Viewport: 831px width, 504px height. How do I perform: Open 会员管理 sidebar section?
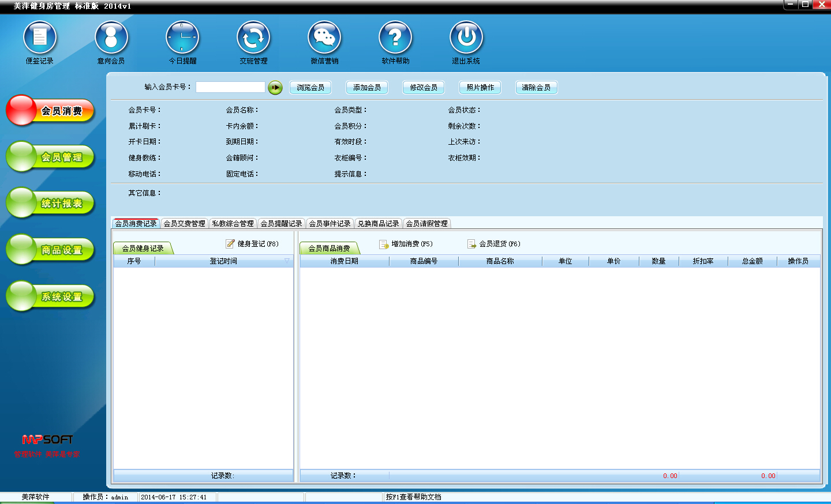pyautogui.click(x=51, y=157)
